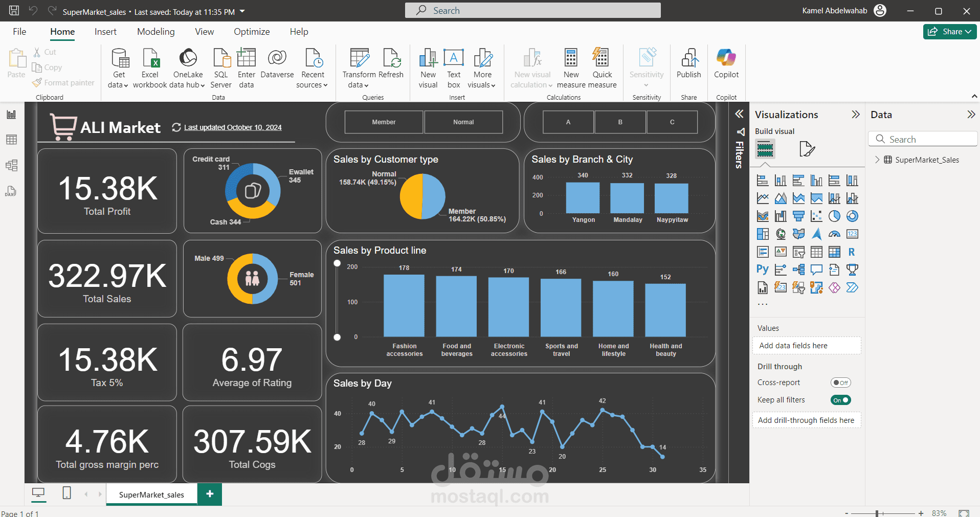Click the Data pane Search field

pos(923,139)
